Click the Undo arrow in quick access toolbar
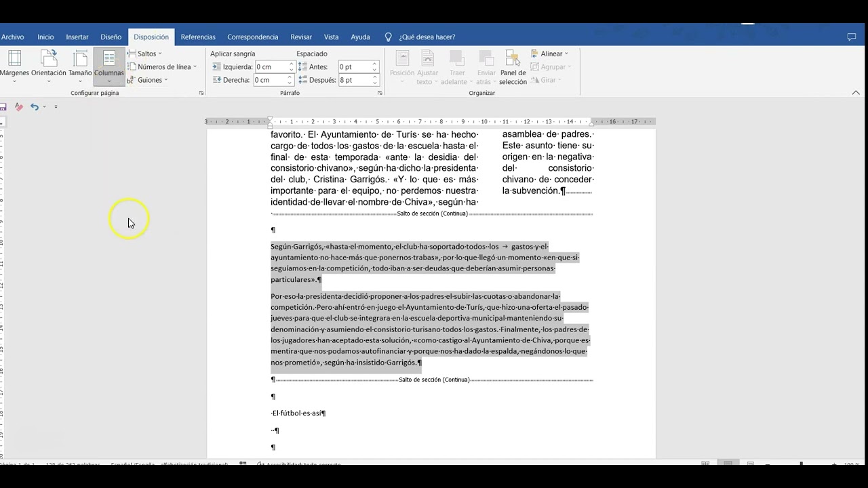Screen dimensions: 868x488 pos(34,107)
